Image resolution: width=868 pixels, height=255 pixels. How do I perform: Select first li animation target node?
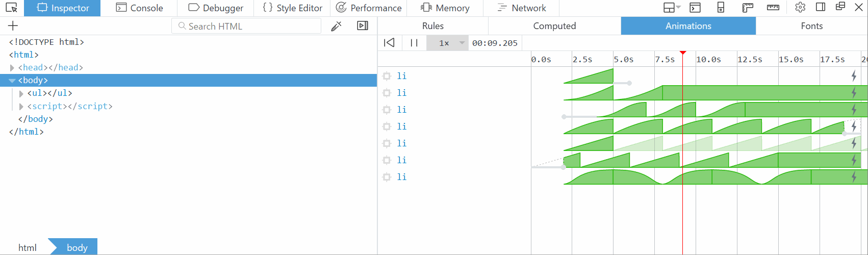click(402, 76)
